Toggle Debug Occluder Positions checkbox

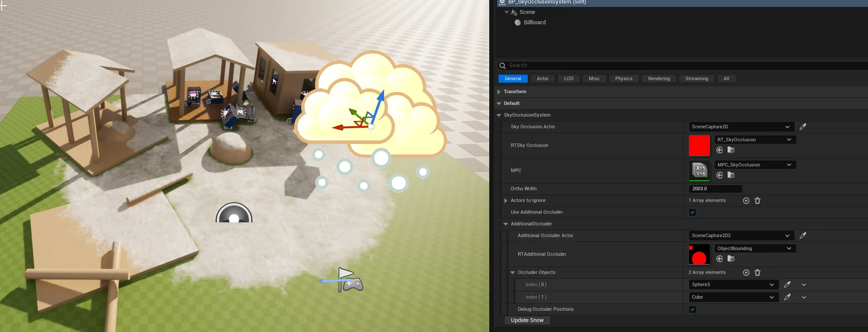[692, 309]
